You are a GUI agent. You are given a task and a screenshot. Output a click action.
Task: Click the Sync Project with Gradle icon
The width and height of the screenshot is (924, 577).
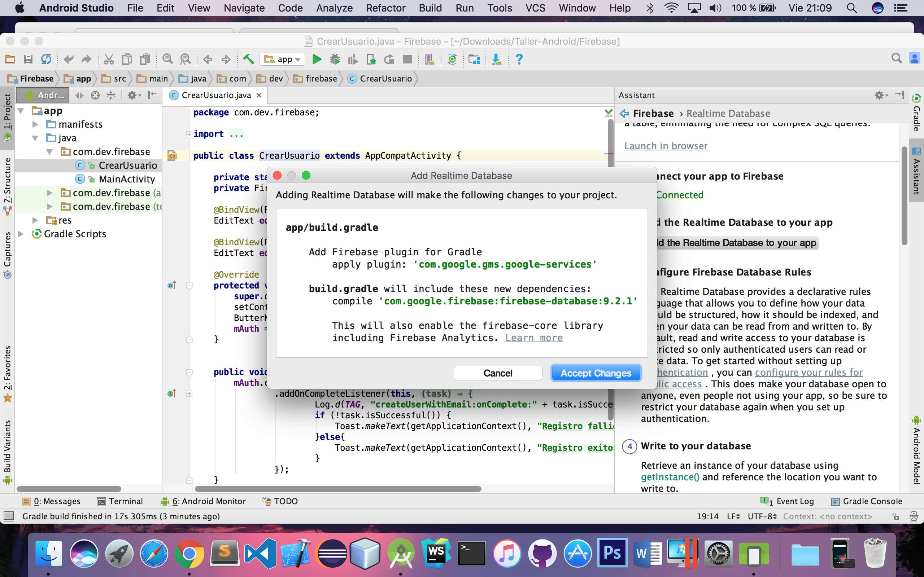tap(452, 60)
